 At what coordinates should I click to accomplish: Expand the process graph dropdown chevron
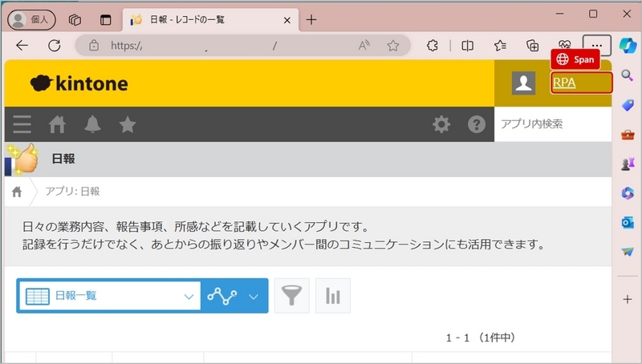[254, 297]
